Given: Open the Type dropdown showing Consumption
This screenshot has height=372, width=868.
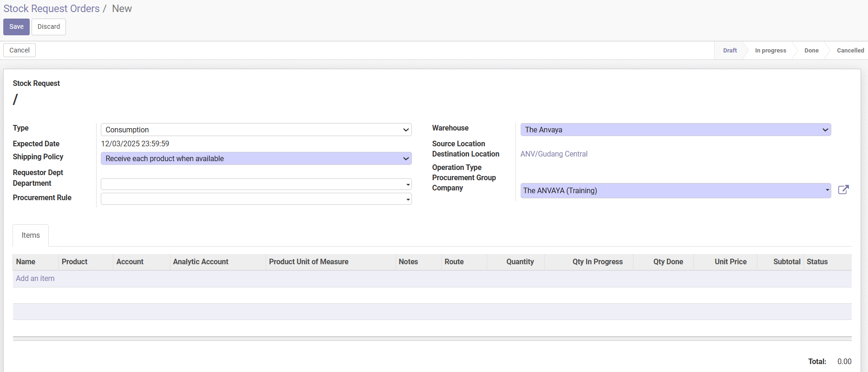Looking at the screenshot, I should click(256, 130).
